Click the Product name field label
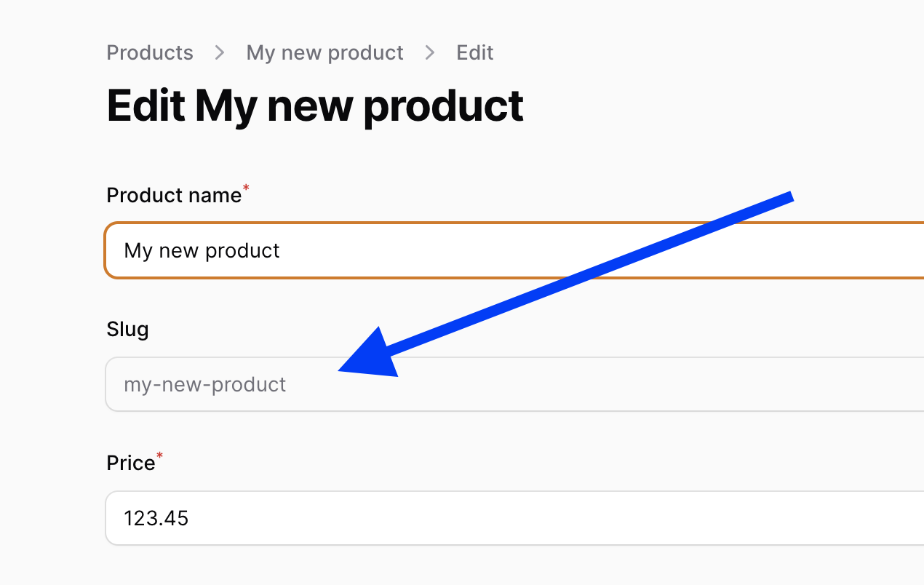Image resolution: width=924 pixels, height=585 pixels. 174,195
